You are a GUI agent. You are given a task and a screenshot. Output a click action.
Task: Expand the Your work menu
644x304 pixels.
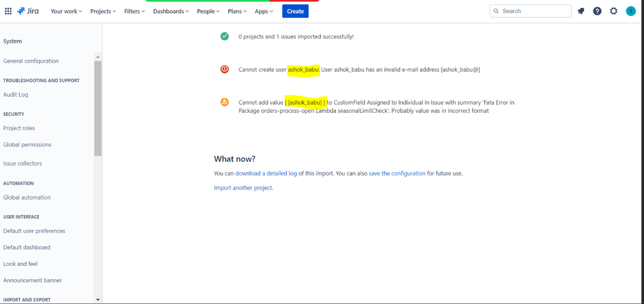[x=66, y=11]
